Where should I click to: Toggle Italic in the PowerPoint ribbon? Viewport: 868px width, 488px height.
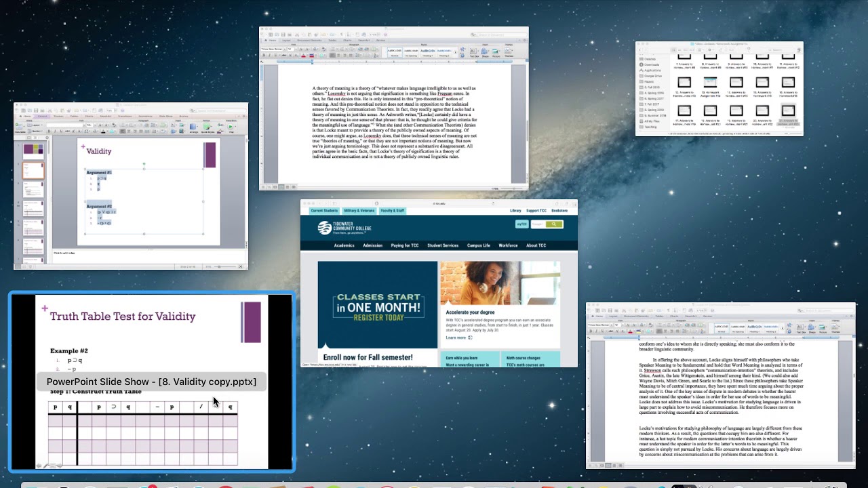click(x=55, y=131)
